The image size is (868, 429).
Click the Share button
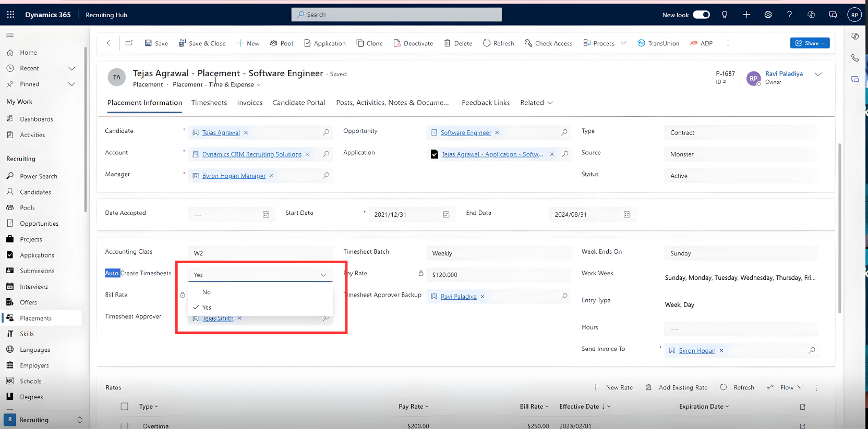[x=810, y=43]
